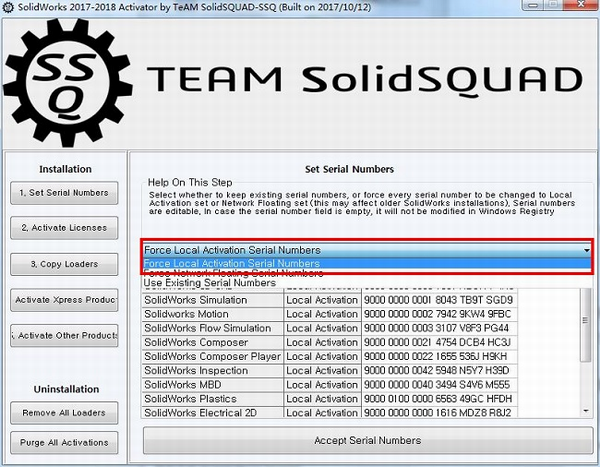This screenshot has height=467, width=600.
Task: Select the 'SolidWorks Composer' product cell
Action: (213, 343)
